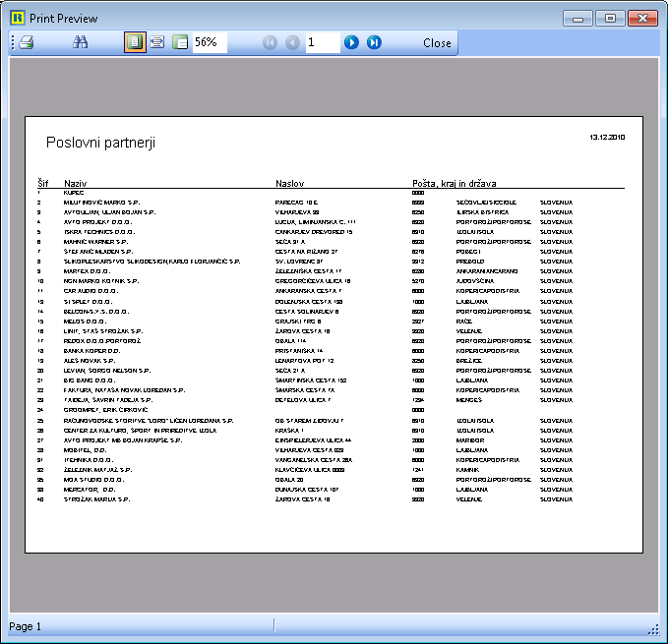Click the city BREŽICE
This screenshot has height=644, width=668.
click(468, 361)
